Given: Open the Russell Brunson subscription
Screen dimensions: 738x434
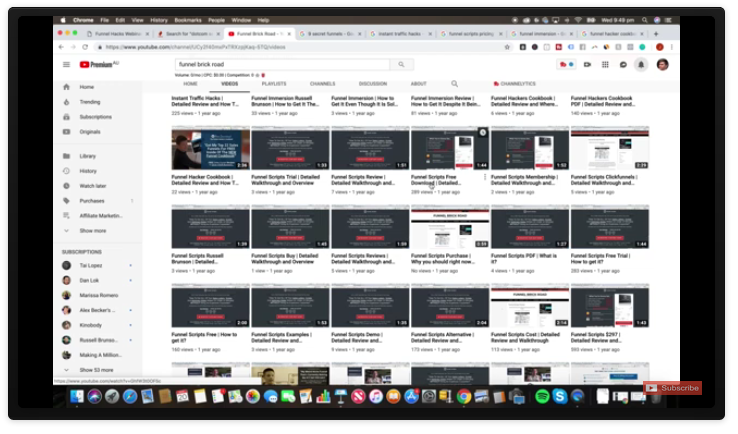Looking at the screenshot, I should tap(97, 340).
